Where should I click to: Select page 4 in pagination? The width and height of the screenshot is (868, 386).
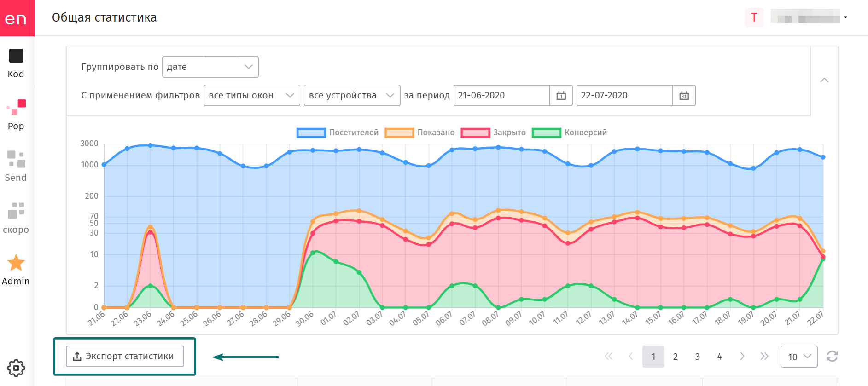tap(720, 357)
